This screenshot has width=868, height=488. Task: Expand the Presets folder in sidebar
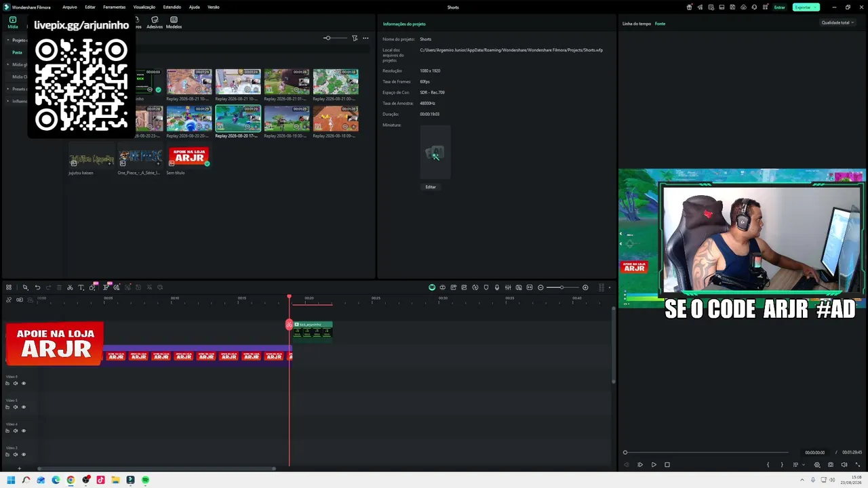pos(8,89)
